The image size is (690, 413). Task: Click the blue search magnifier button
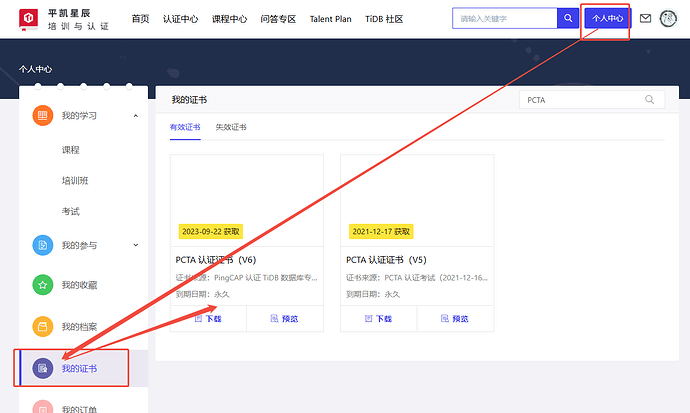(x=568, y=18)
